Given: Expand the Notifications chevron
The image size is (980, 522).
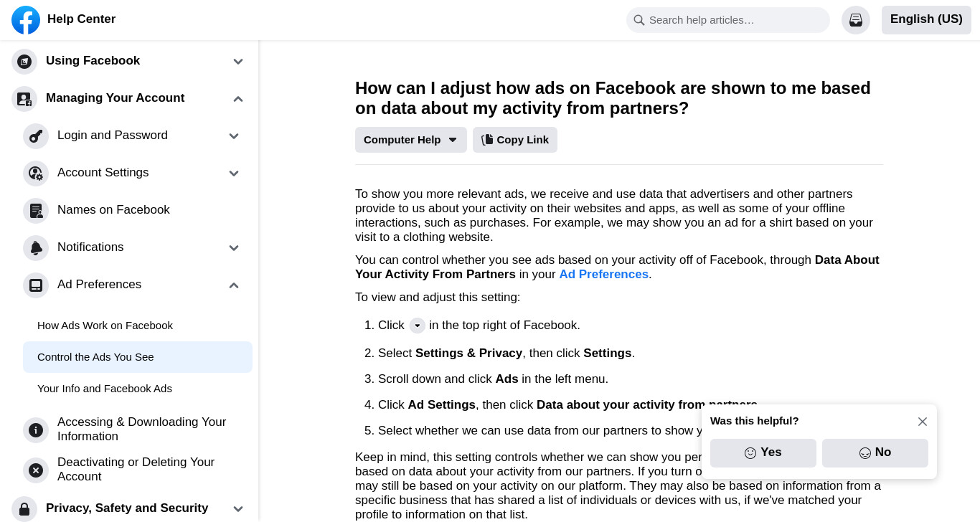Looking at the screenshot, I should (234, 248).
